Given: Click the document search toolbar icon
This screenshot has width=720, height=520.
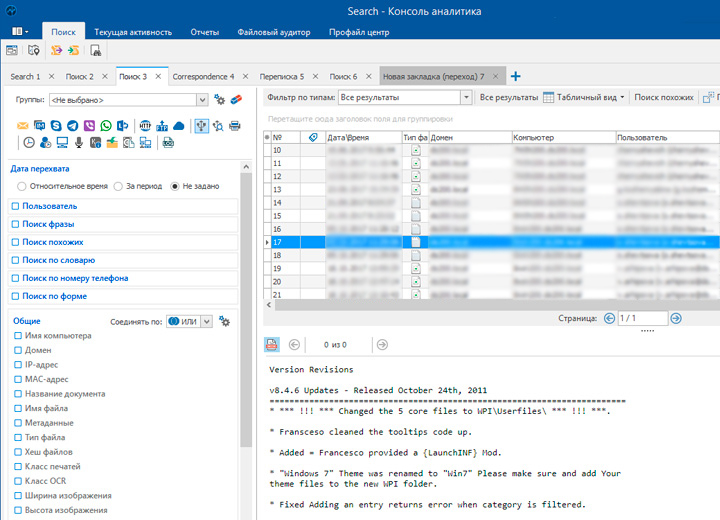Looking at the screenshot, I should pos(95,50).
